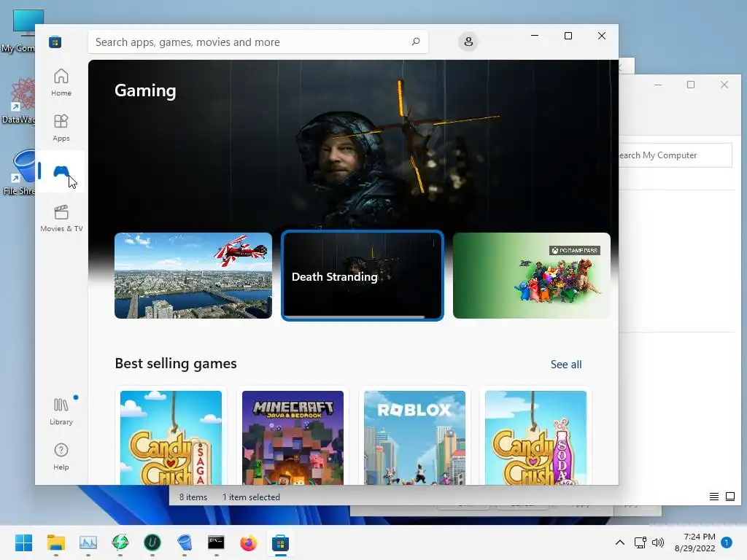Screen dimensions: 747x560
Task: Maximize the My Computer back window
Action: click(691, 85)
